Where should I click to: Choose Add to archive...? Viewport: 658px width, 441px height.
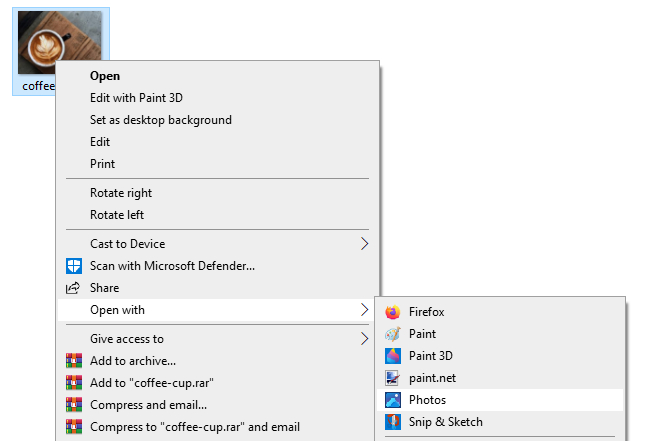coord(217,361)
